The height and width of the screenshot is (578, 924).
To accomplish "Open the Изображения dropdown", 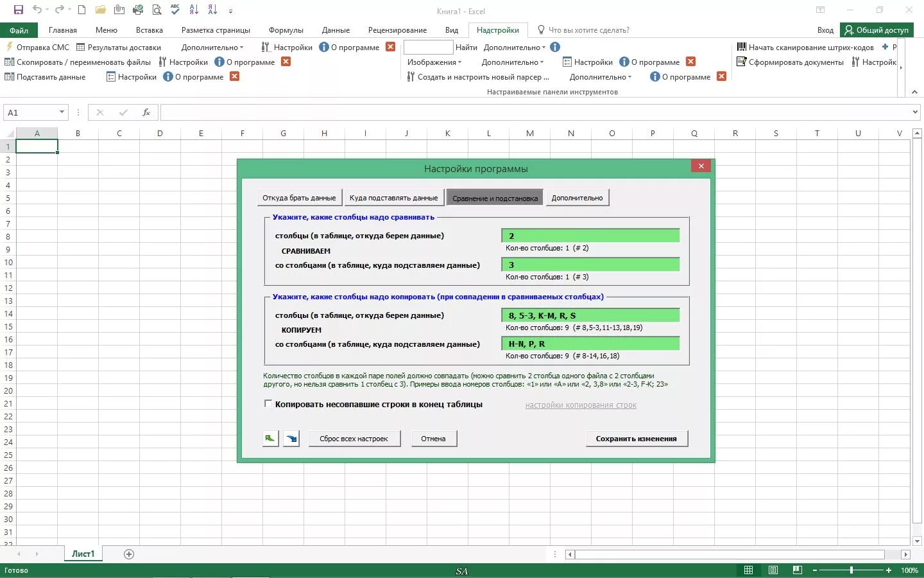I will 434,62.
